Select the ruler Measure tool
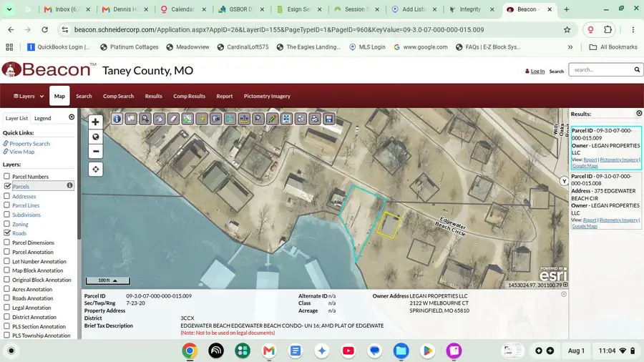The height and width of the screenshot is (362, 644). 244,119
